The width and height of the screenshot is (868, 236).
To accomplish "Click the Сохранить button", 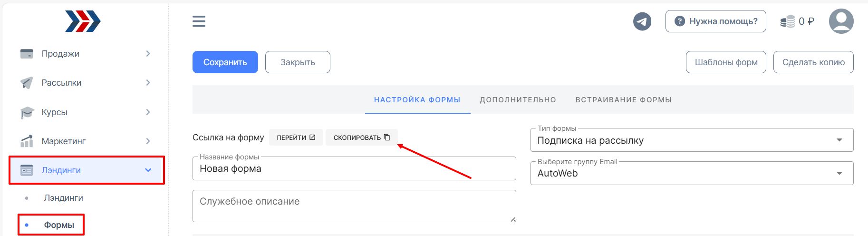I will click(225, 62).
